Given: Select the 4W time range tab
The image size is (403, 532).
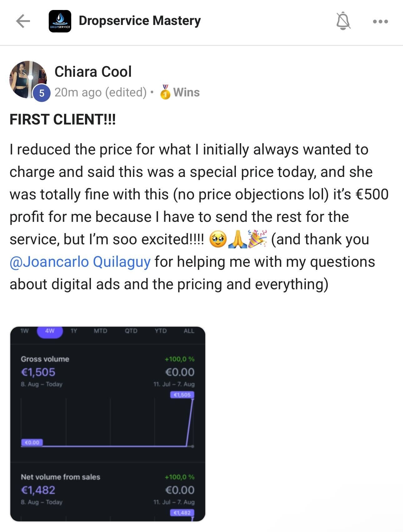Looking at the screenshot, I should [50, 331].
